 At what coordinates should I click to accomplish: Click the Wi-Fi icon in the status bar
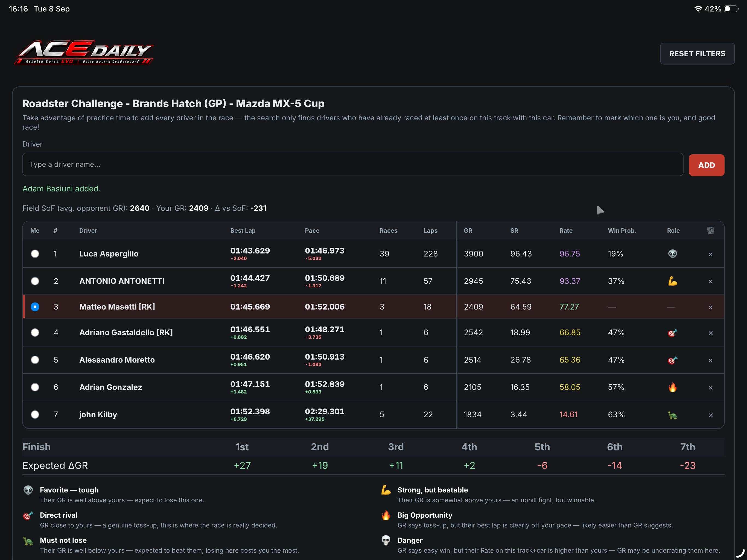click(x=698, y=9)
